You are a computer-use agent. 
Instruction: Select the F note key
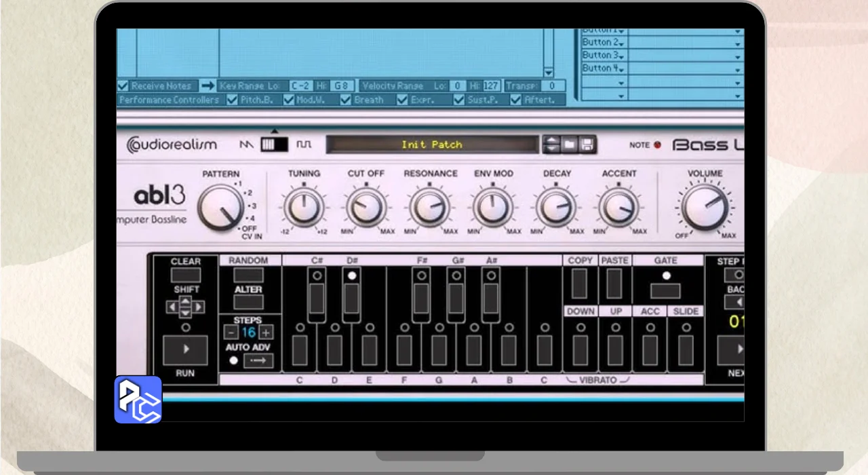(404, 350)
